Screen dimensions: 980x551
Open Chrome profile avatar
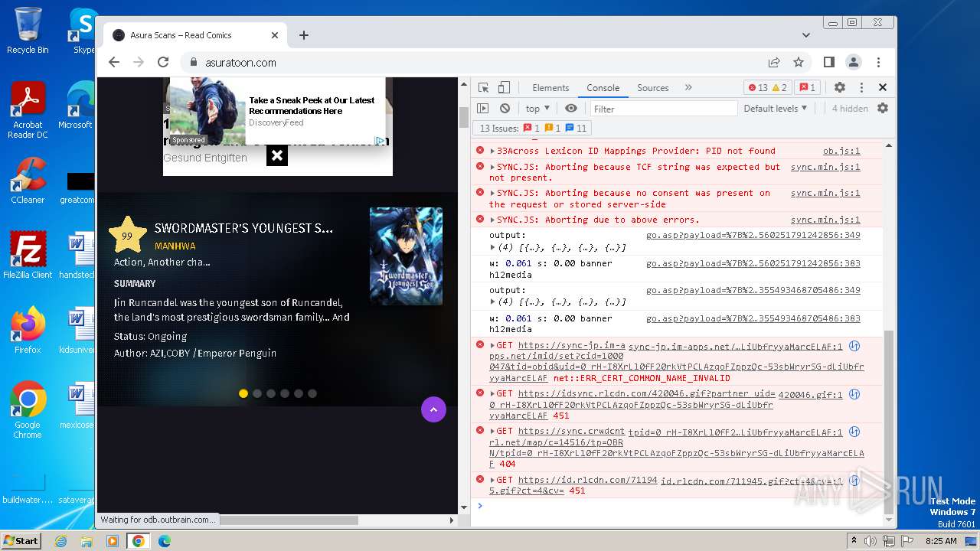[853, 63]
